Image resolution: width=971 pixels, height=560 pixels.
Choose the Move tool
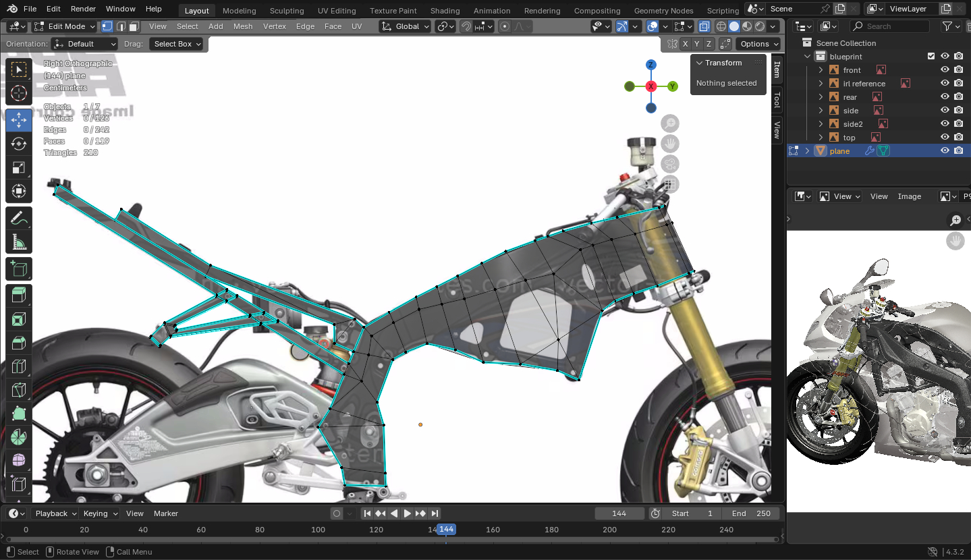(19, 121)
